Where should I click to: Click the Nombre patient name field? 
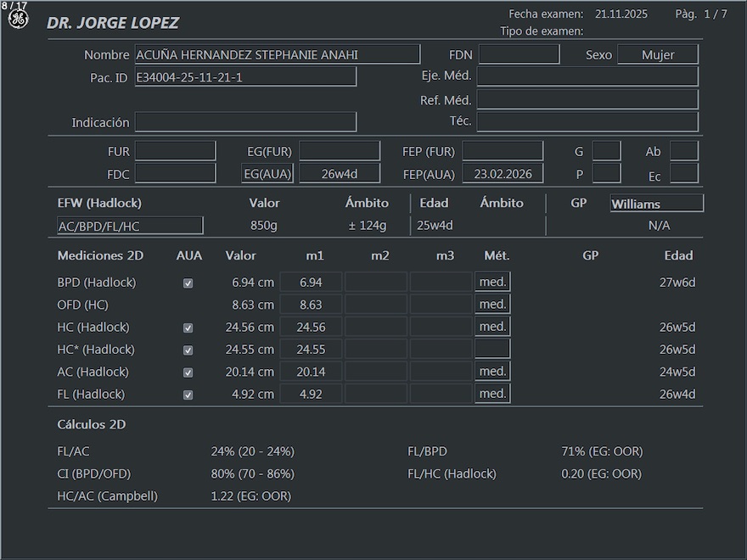(277, 55)
